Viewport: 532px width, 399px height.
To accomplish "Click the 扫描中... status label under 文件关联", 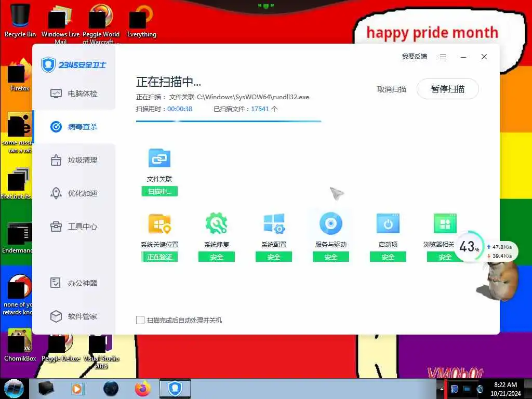I will tap(159, 191).
